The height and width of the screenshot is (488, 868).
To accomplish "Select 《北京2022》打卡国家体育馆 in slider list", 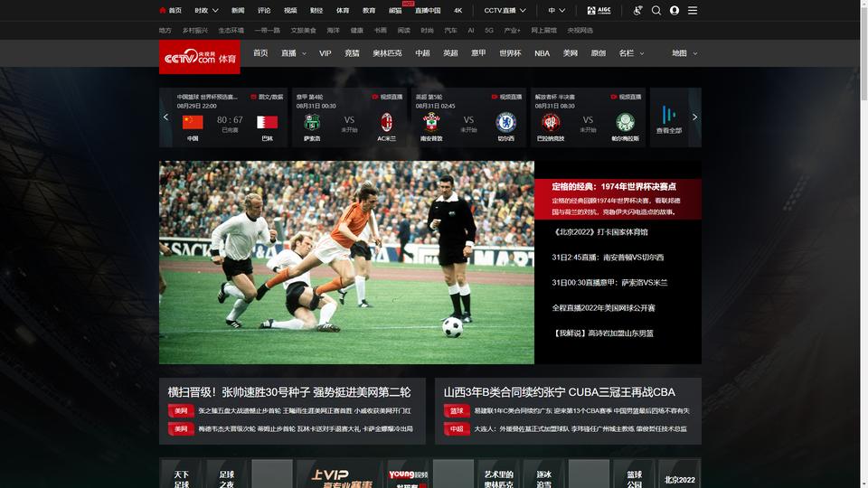I will tap(600, 232).
